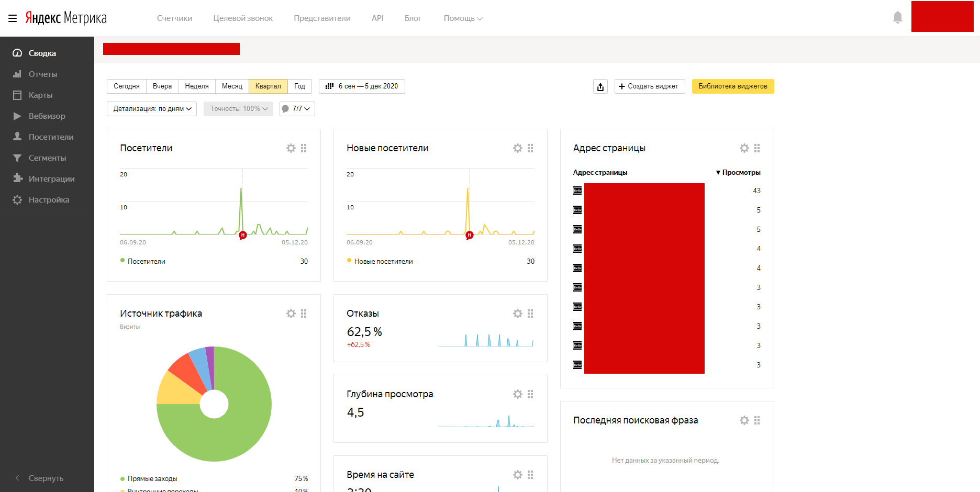Viewport: 980px width, 492px height.
Task: Open settings gear of Отказы widget
Action: click(x=518, y=314)
